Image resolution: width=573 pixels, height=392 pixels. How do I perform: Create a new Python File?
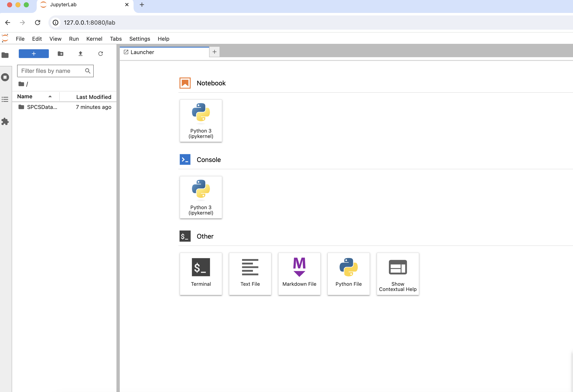348,274
